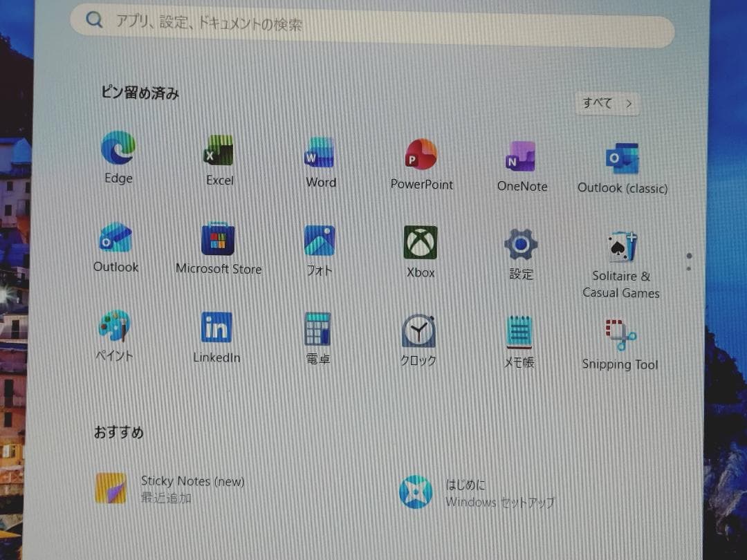Click すべて to show all apps
Screen dimensions: 747x560
pos(607,103)
